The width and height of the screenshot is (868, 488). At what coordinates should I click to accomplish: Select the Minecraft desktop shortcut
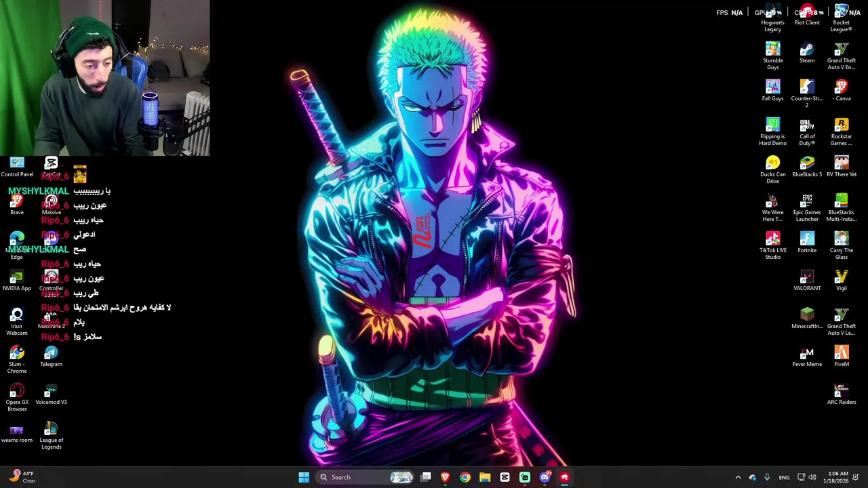(807, 319)
